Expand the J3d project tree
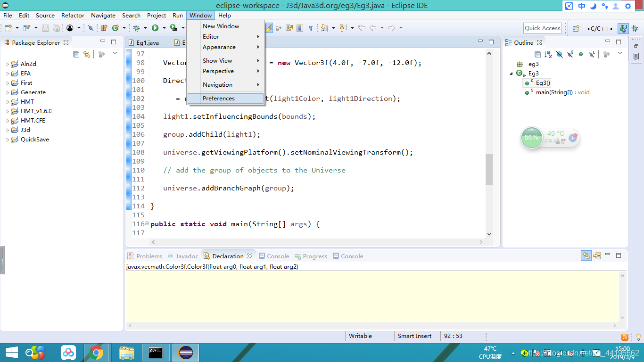 tap(8, 130)
